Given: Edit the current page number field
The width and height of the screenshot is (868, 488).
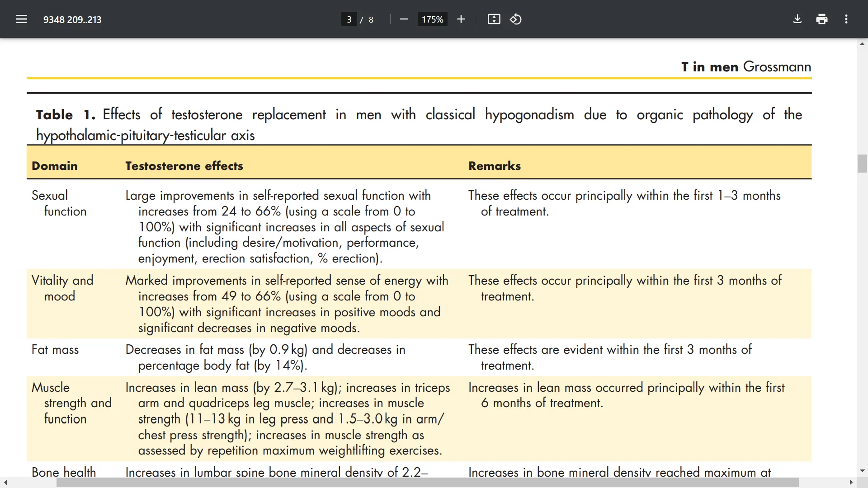Looking at the screenshot, I should (349, 19).
